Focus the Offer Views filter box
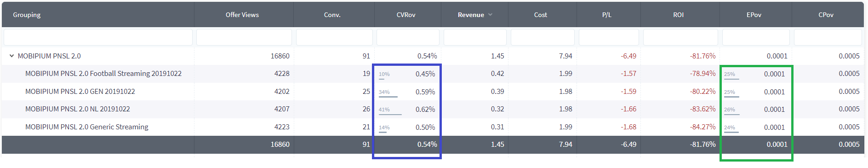The height and width of the screenshot is (168, 868). click(244, 37)
